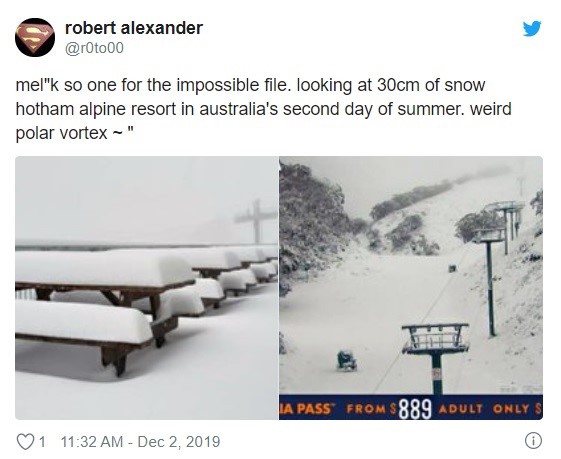
Task: Click the @r0to00 handle
Action: pos(94,48)
